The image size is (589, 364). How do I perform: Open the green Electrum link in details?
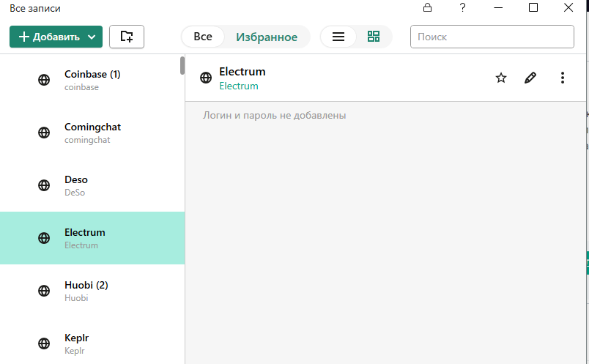(x=239, y=86)
